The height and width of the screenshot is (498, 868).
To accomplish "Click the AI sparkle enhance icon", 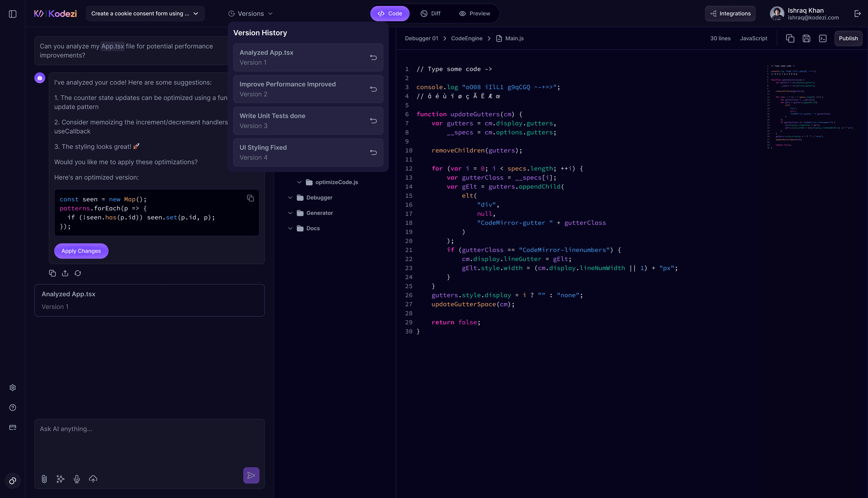I will tap(60, 479).
